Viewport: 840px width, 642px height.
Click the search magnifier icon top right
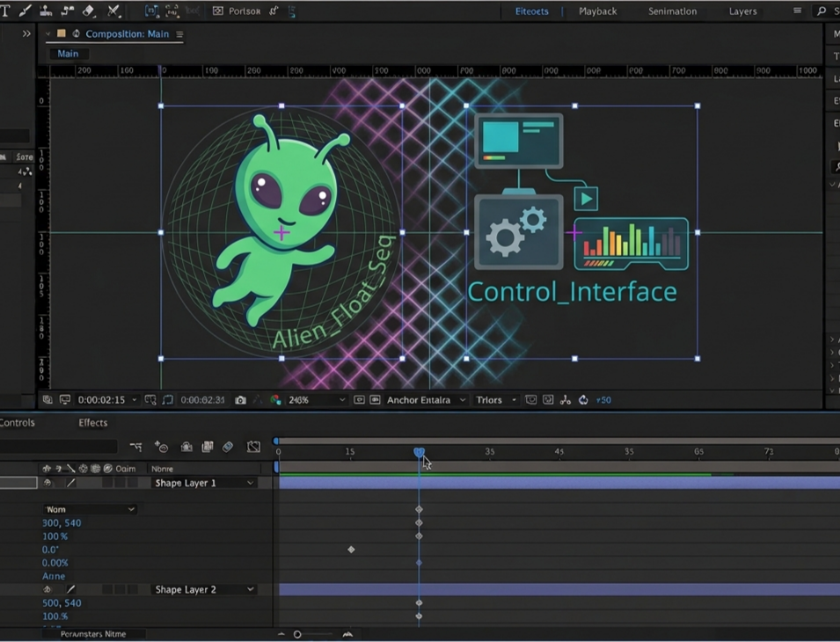click(822, 11)
